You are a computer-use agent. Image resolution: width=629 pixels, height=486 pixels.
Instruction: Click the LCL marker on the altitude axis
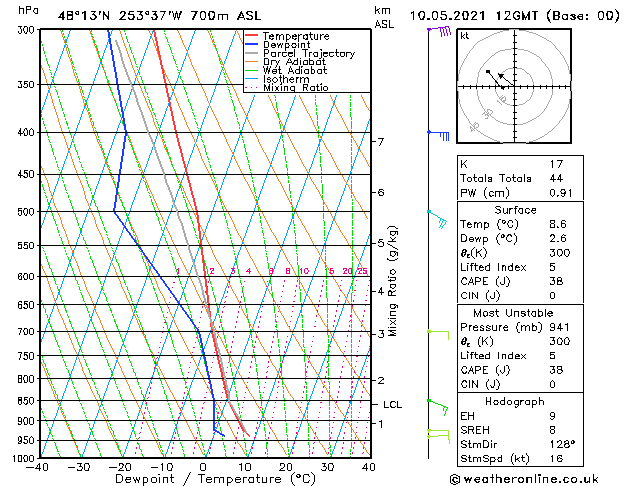tap(392, 405)
